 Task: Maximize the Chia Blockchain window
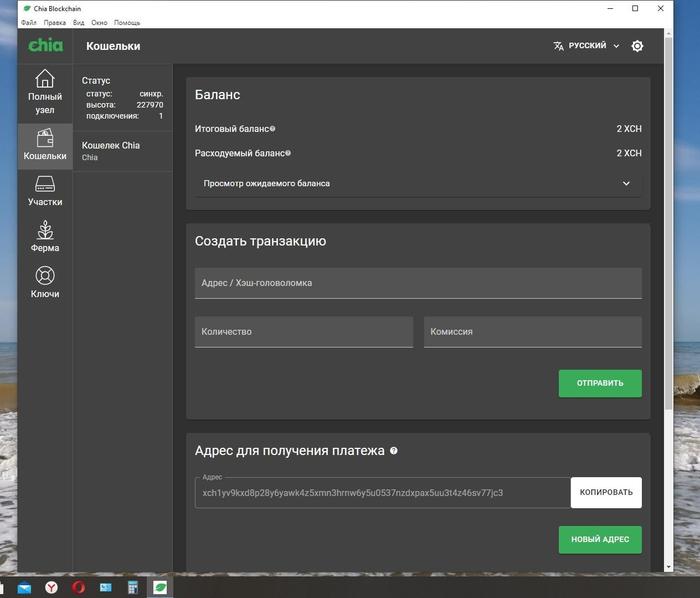click(635, 8)
